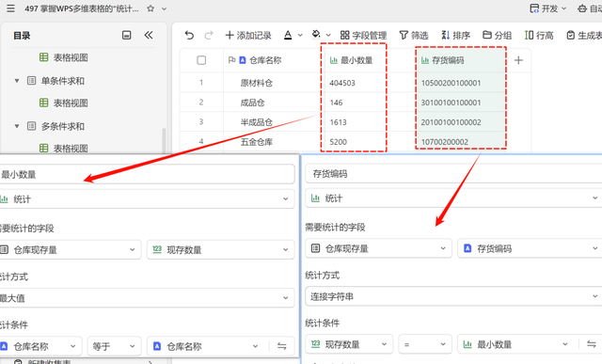This screenshot has width=602, height=364.
Task: Click the 筛选 filter toolbar item
Action: [414, 36]
